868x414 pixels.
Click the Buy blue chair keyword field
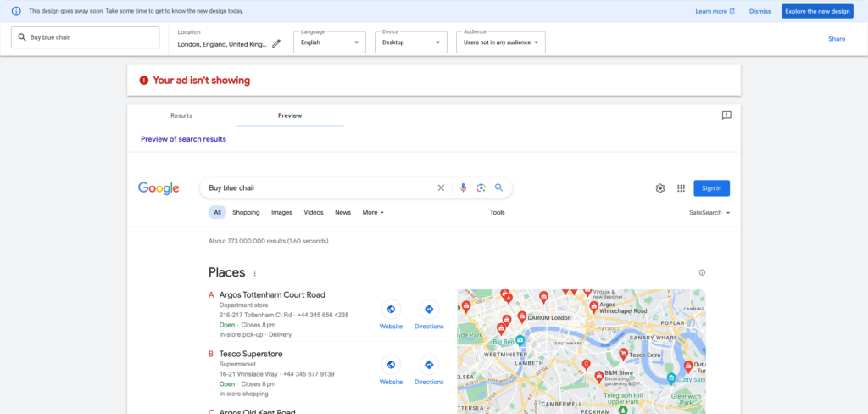click(x=85, y=37)
